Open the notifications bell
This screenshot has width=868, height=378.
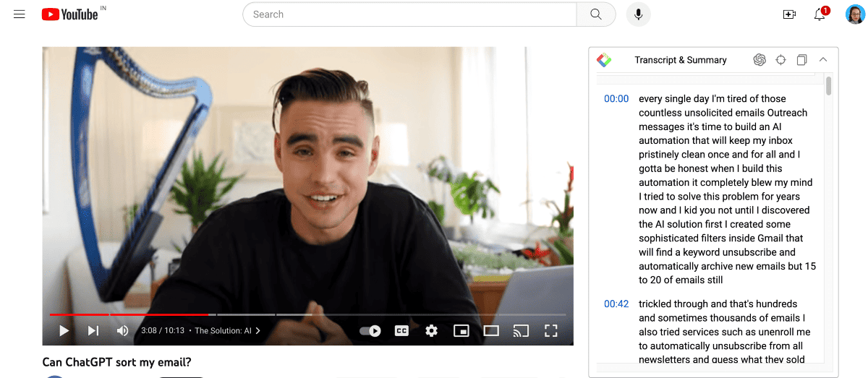click(820, 14)
